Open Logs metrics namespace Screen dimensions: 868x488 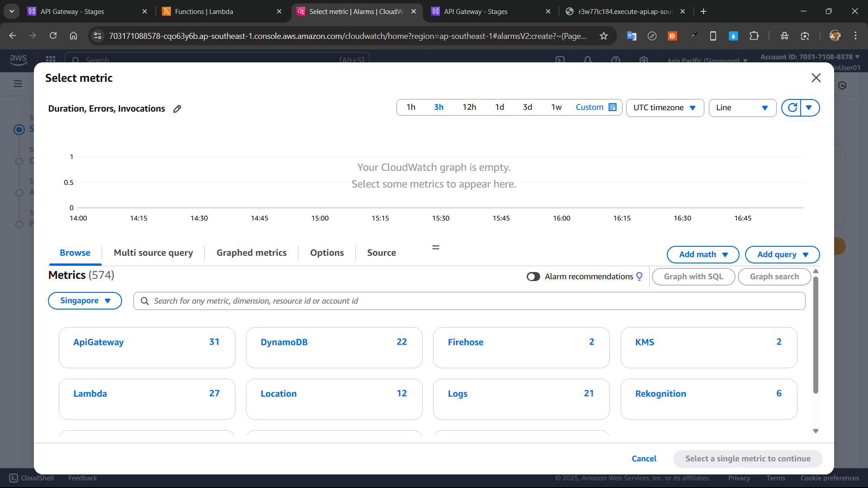point(521,399)
